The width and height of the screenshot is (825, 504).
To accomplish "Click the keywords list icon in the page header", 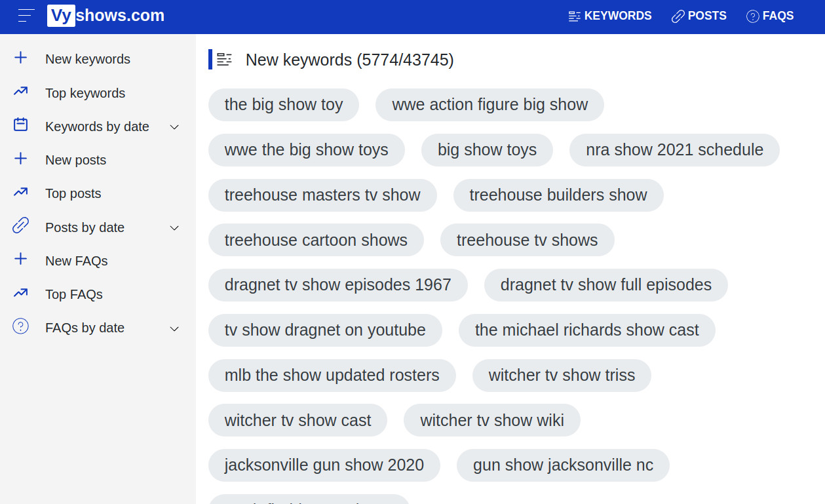I will tap(224, 59).
